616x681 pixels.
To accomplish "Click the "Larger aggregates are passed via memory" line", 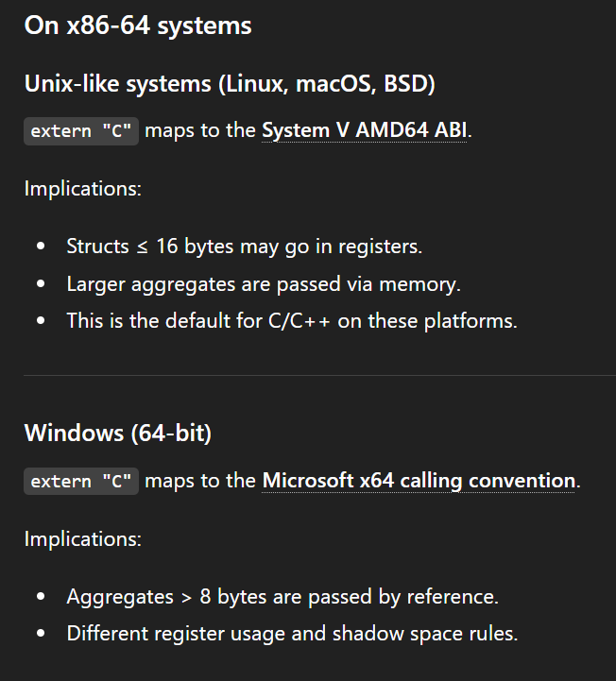I will point(264,283).
